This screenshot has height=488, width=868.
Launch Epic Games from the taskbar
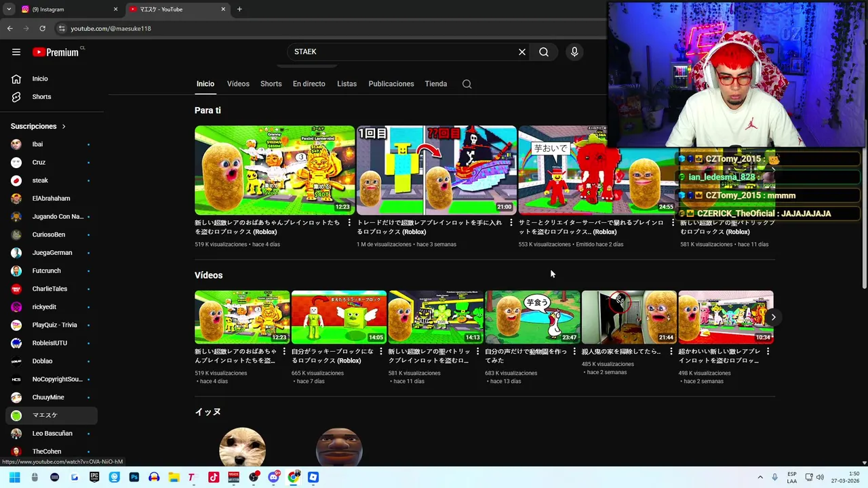[94, 477]
